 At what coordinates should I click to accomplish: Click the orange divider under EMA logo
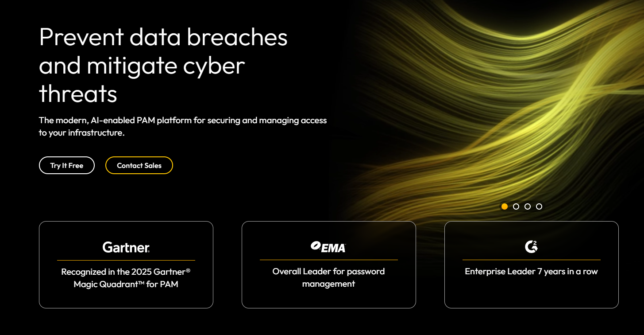click(x=328, y=260)
